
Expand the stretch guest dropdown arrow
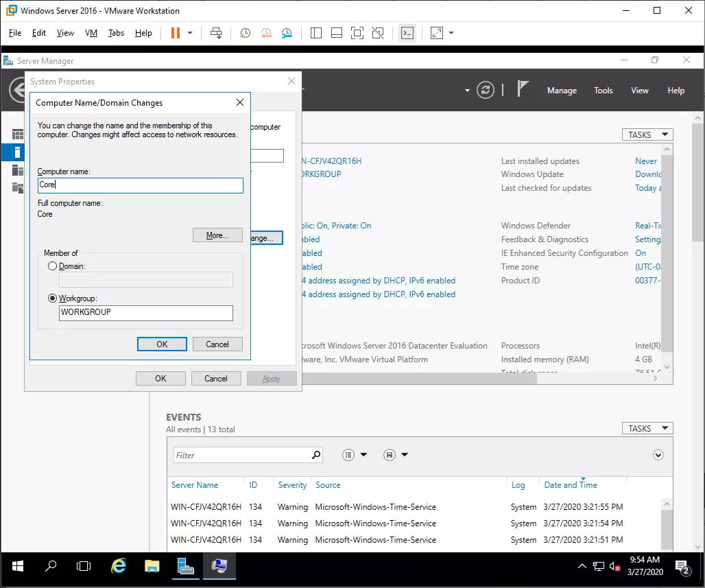(x=451, y=33)
